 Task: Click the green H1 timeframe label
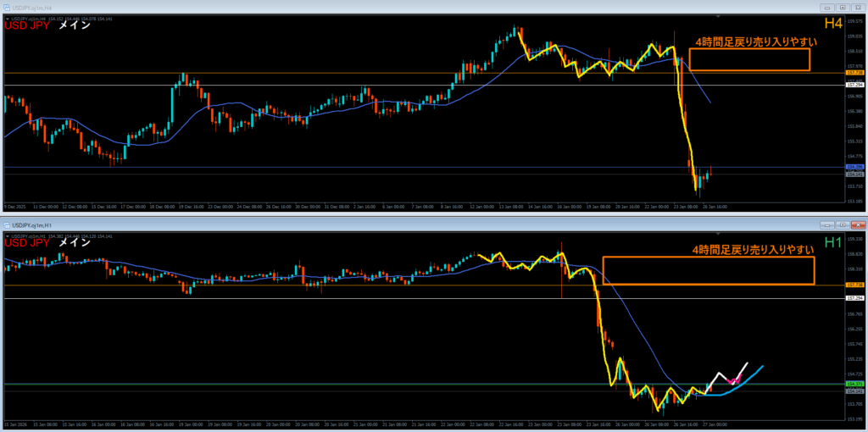(833, 242)
